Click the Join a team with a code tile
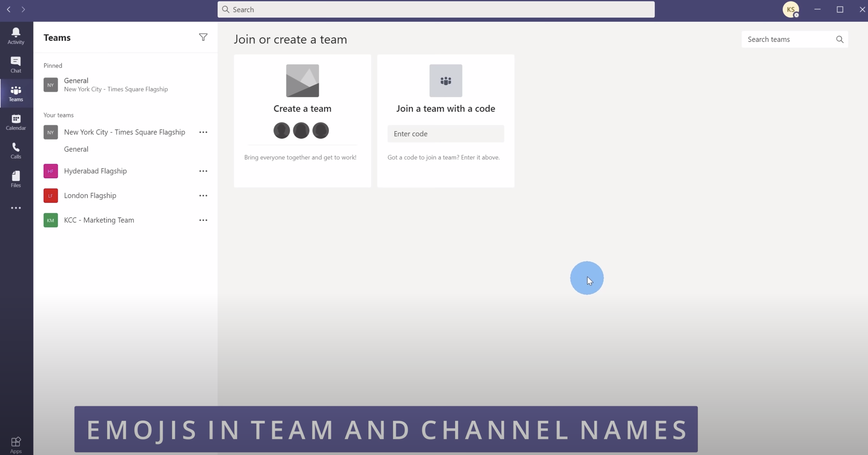The height and width of the screenshot is (455, 868). [x=445, y=108]
